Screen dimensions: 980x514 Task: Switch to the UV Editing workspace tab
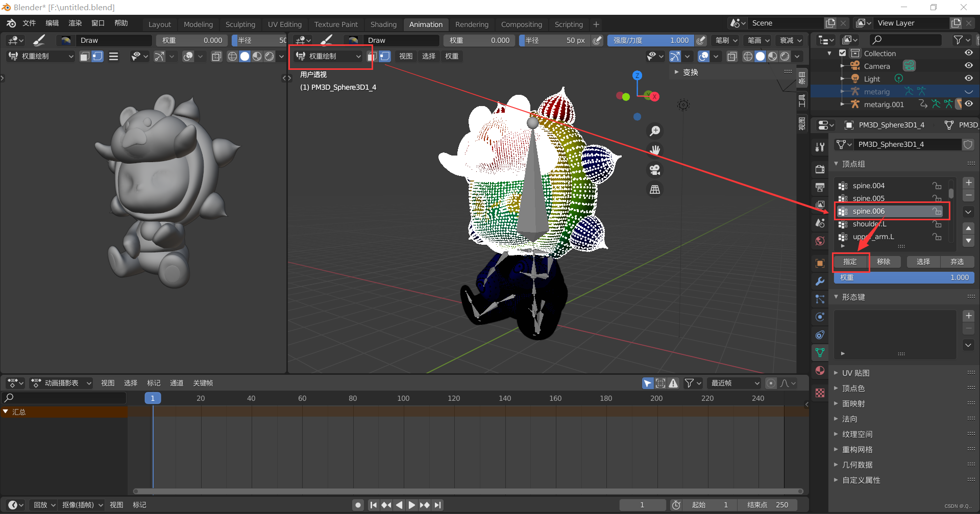(x=285, y=24)
